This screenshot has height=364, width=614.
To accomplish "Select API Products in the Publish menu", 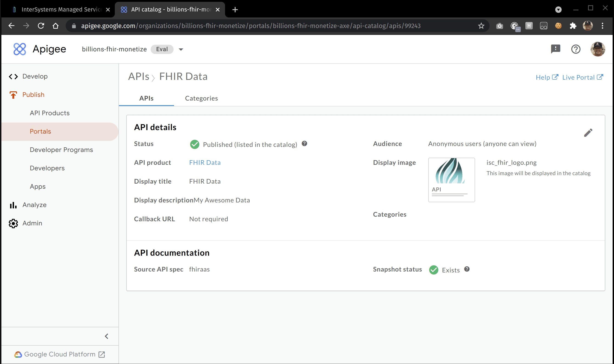I will (x=50, y=113).
